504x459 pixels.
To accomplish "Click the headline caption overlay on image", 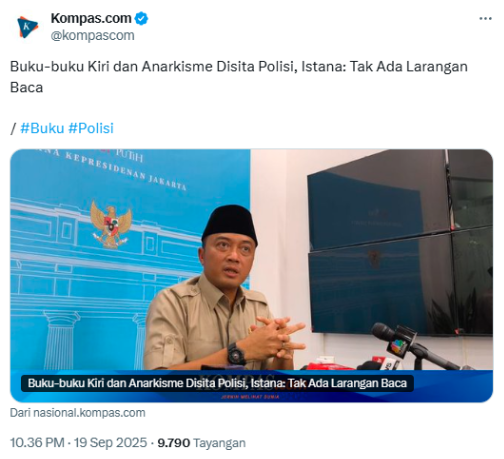I will tap(217, 383).
